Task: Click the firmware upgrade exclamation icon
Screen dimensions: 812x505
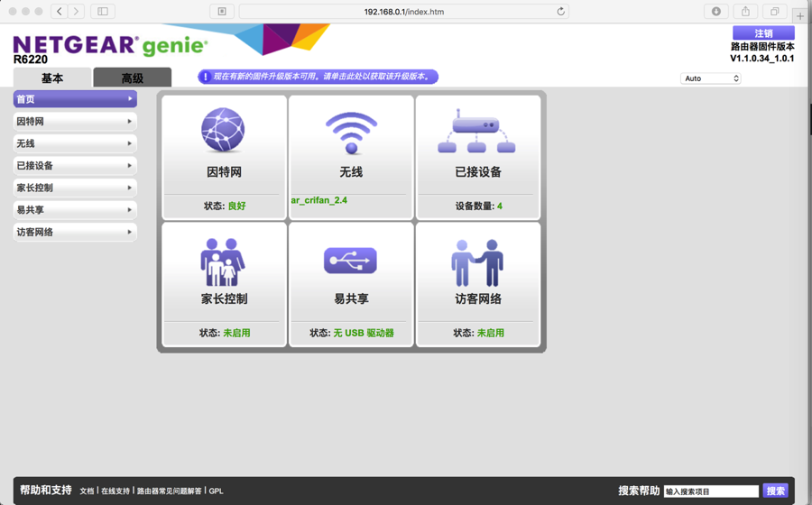Action: (x=206, y=77)
